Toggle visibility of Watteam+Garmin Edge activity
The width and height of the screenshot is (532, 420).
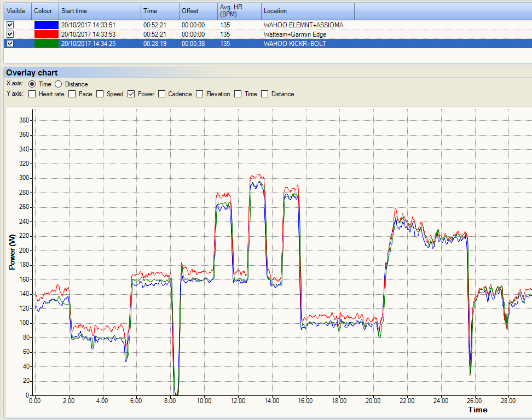click(x=10, y=34)
